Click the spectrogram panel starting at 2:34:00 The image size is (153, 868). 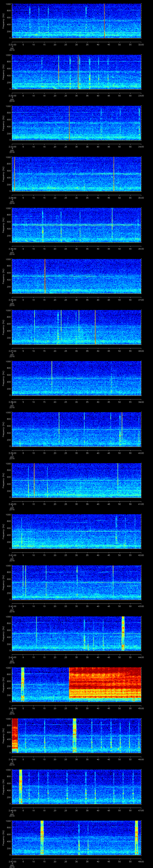[x=76, y=174]
